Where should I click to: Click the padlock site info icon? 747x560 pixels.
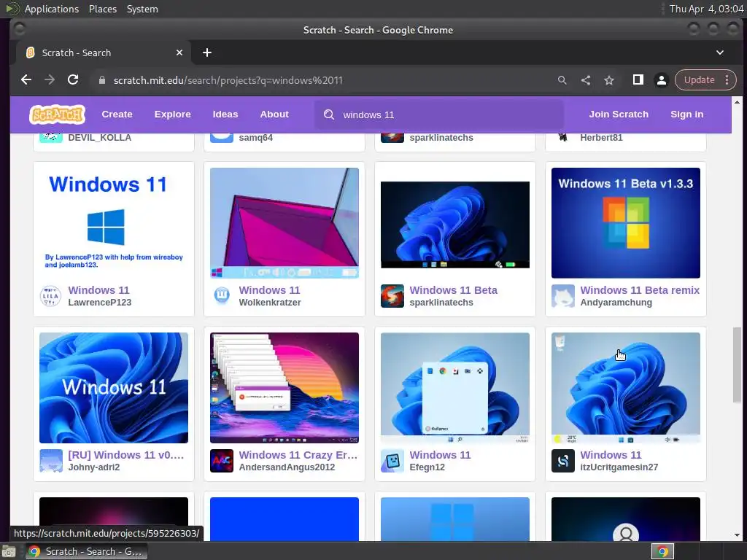101,80
